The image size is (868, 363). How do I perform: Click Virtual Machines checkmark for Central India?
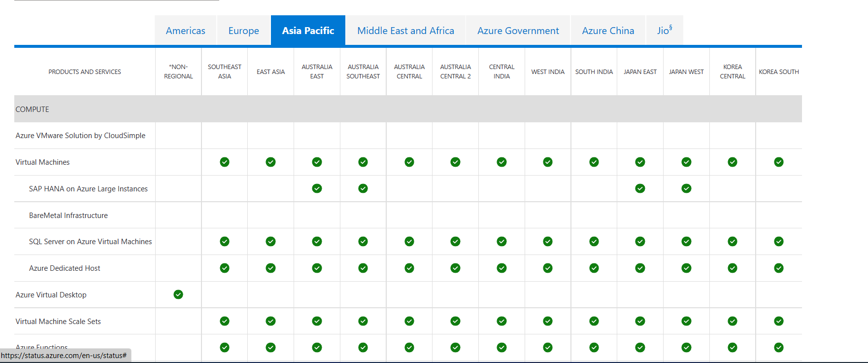coord(501,162)
